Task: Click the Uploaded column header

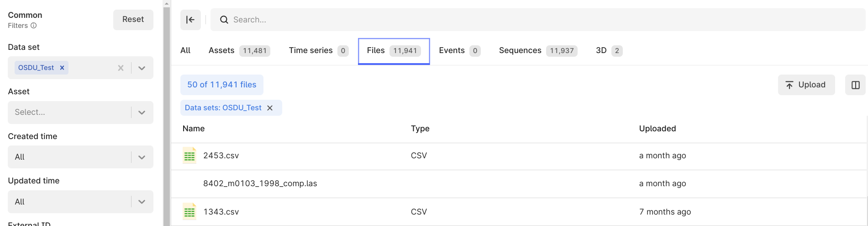Action: tap(658, 129)
